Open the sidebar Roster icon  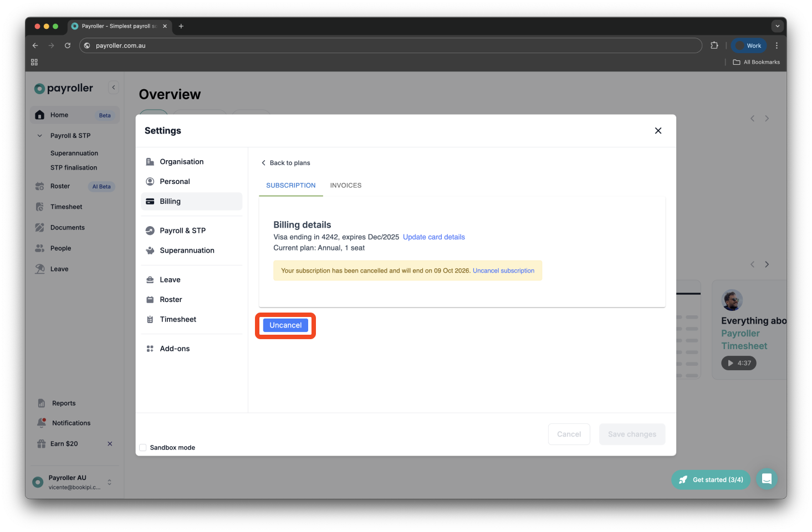tap(39, 186)
